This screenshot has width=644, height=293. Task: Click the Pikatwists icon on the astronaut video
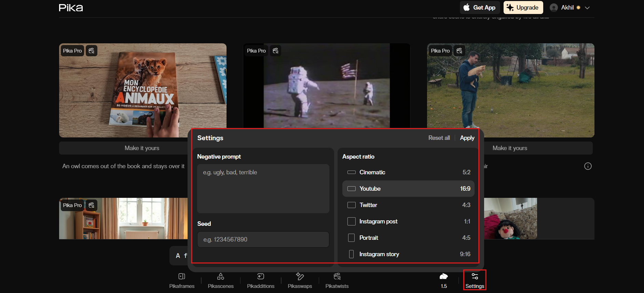coord(275,51)
